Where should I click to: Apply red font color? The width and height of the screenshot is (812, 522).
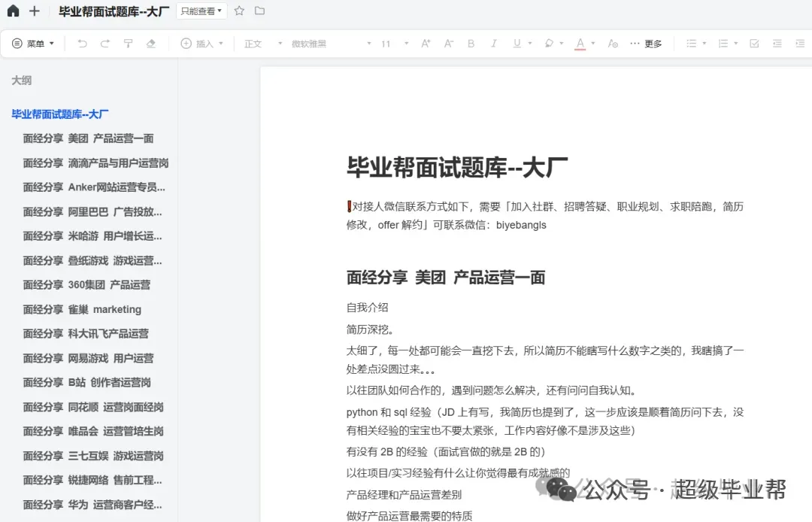[x=580, y=44]
